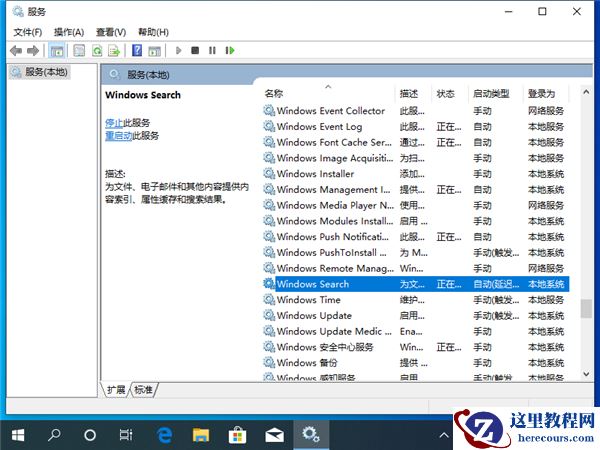Toggle the console tree pane icon
Image resolution: width=600 pixels, height=450 pixels.
click(57, 51)
